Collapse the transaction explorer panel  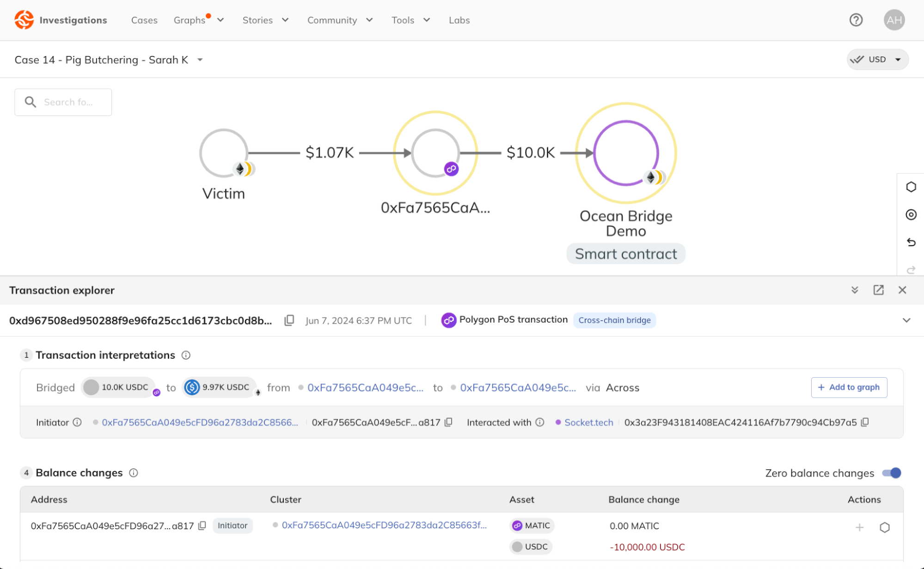[x=855, y=290]
